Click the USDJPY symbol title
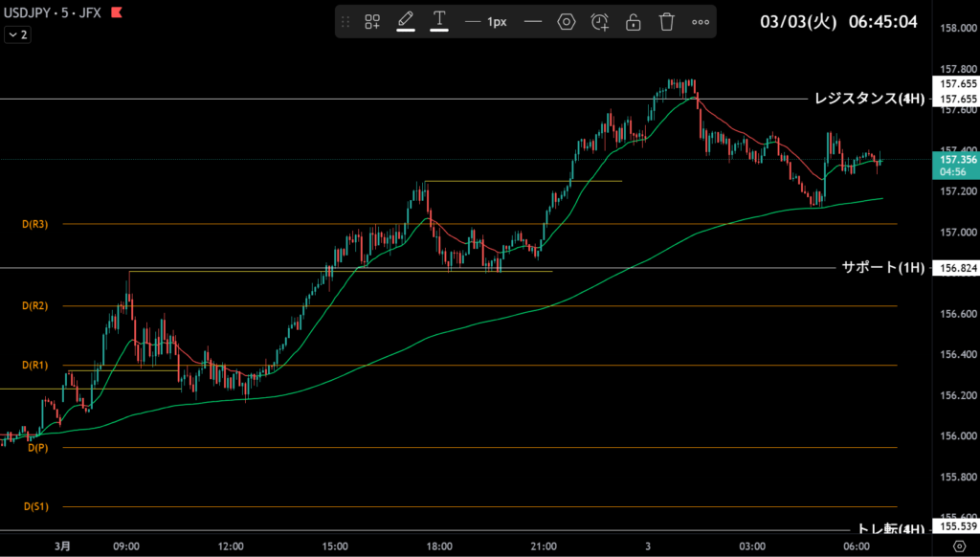This screenshot has height=557, width=980. (x=30, y=13)
